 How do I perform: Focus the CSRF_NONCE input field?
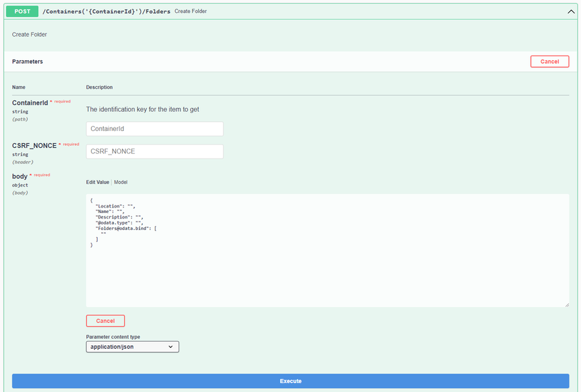(x=155, y=151)
